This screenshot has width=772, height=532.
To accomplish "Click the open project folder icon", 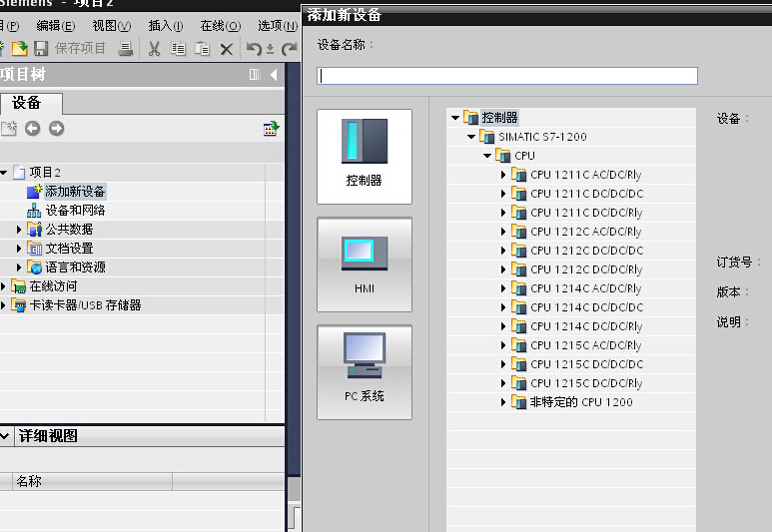I will pos(19,49).
